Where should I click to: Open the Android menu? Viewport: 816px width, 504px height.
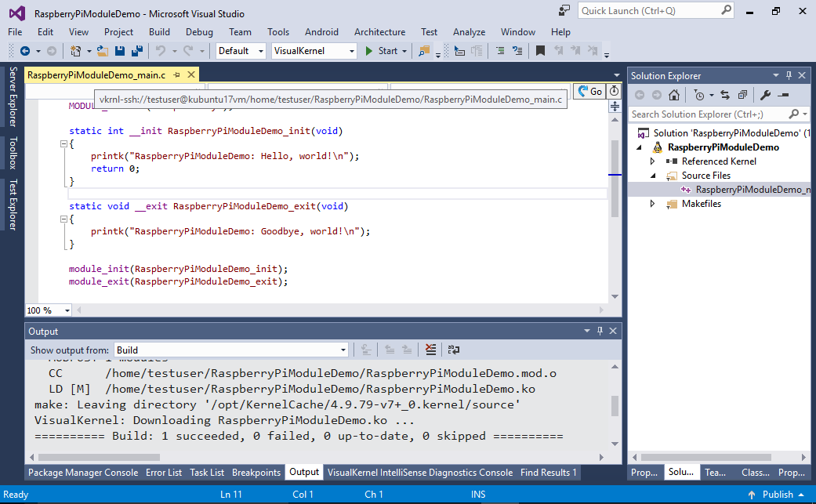(x=321, y=31)
